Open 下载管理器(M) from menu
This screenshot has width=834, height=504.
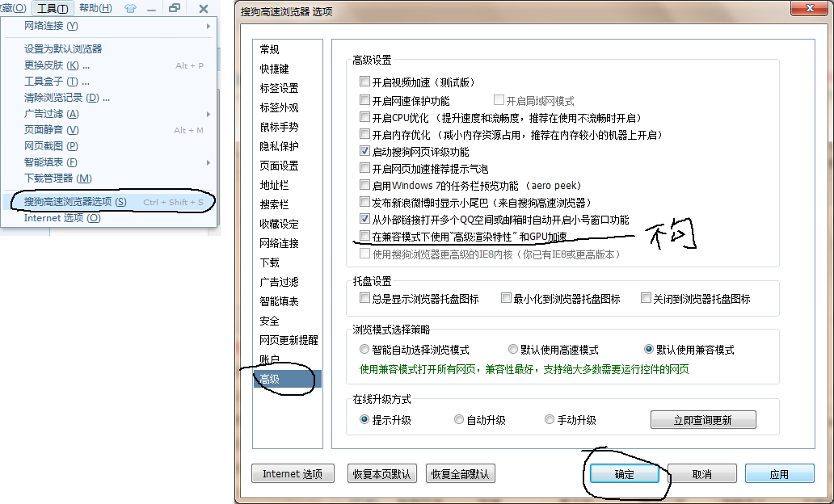[108, 178]
